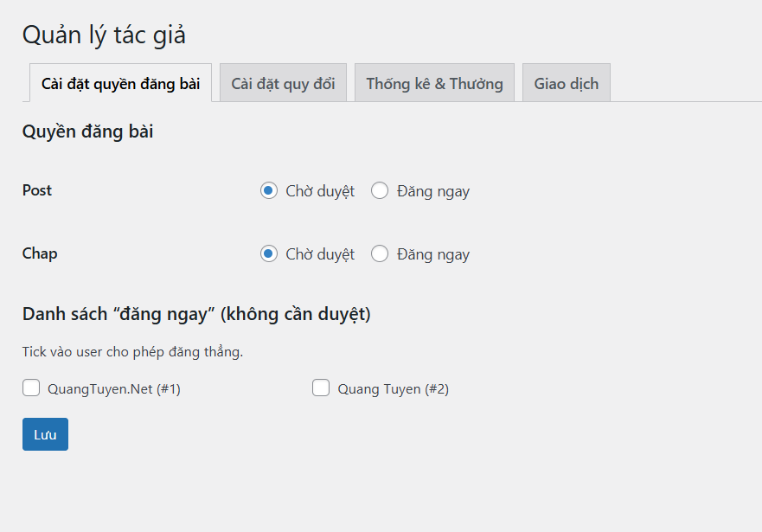Click the Chờ duyệt label text in Post row
This screenshot has height=532, width=762.
pos(320,191)
